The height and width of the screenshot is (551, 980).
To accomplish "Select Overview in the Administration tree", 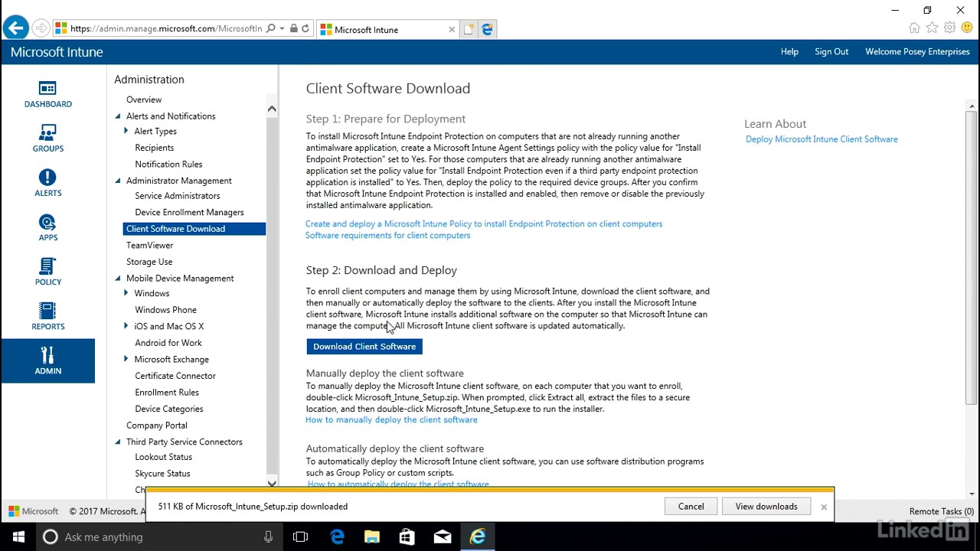I will tap(144, 99).
